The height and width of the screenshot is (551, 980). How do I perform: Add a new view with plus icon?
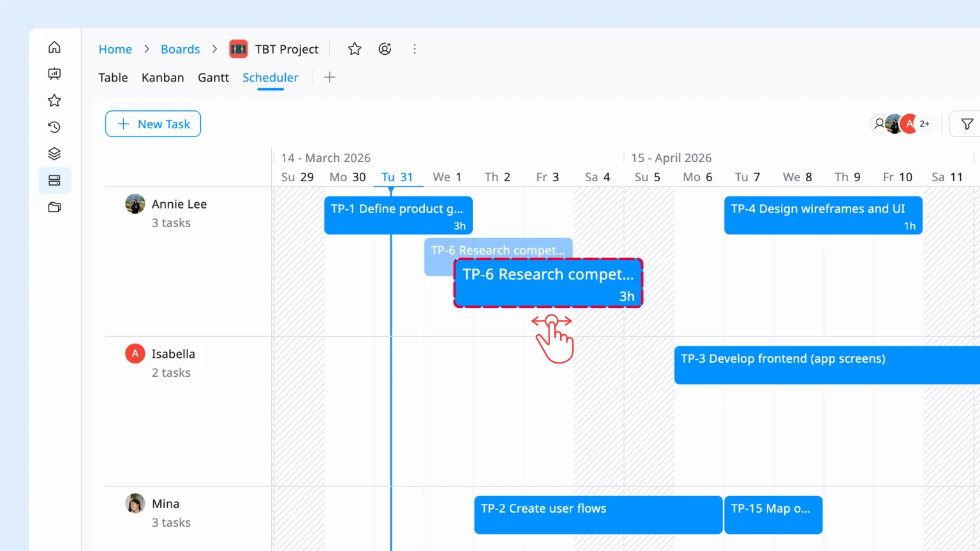coord(329,78)
